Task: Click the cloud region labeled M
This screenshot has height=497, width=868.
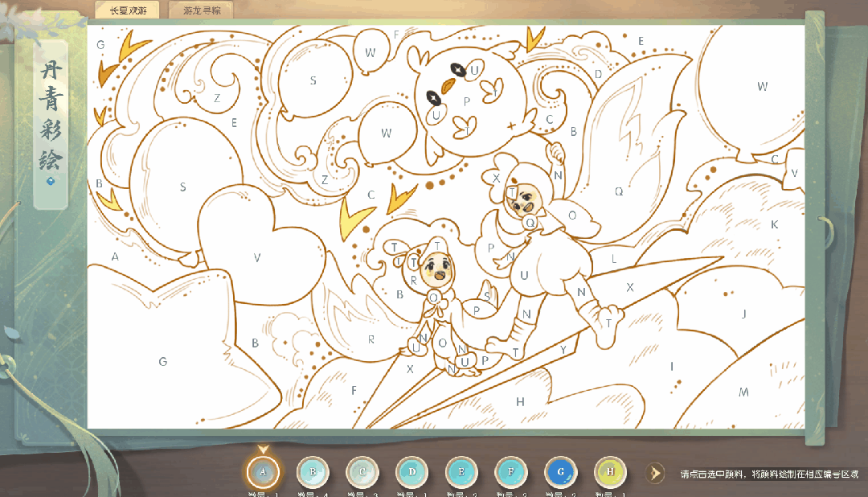Action: pos(743,392)
